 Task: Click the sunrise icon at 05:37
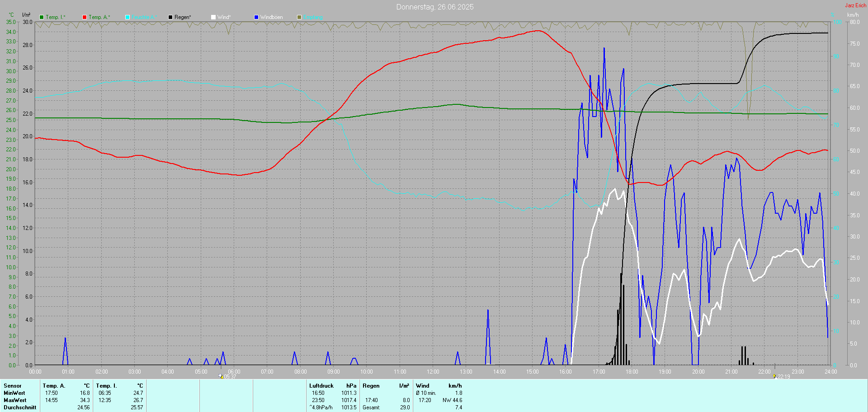pyautogui.click(x=221, y=376)
